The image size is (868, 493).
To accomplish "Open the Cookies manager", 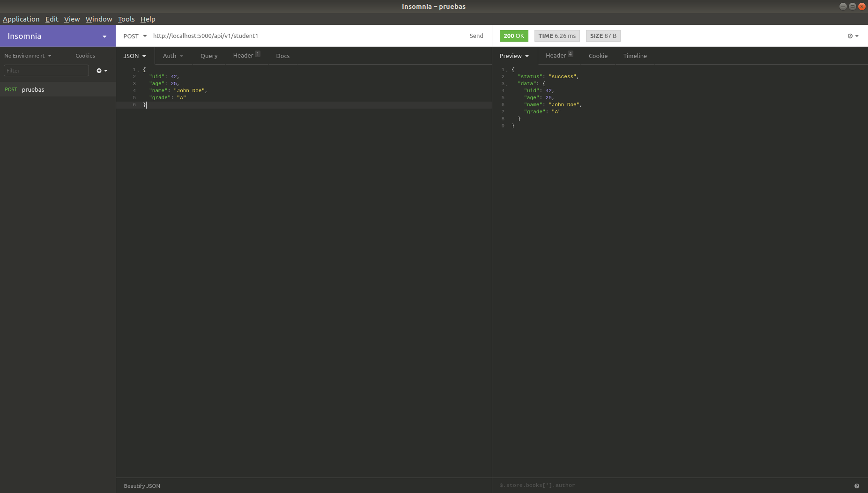I will [85, 56].
